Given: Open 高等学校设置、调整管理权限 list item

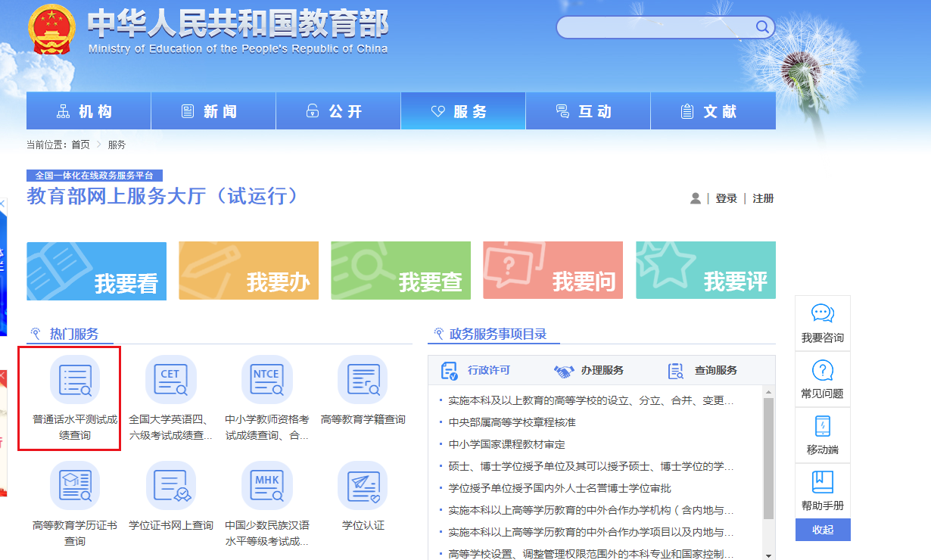Looking at the screenshot, I should pos(591,554).
